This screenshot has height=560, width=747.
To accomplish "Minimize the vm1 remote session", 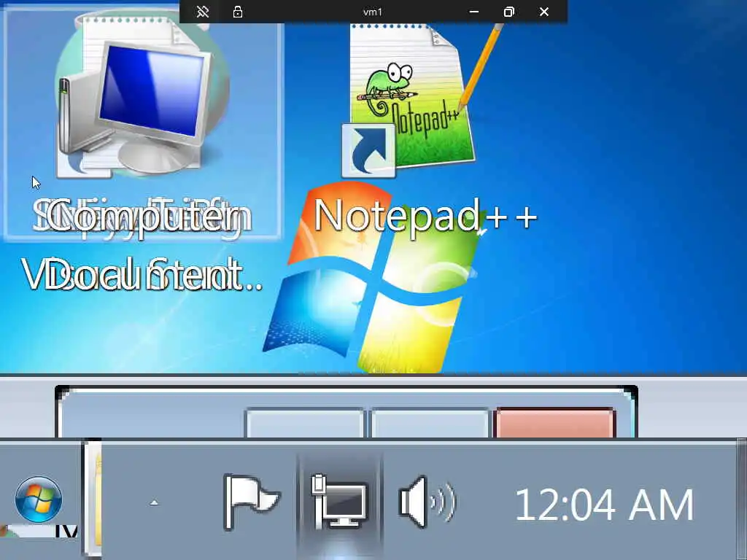I will pyautogui.click(x=473, y=12).
